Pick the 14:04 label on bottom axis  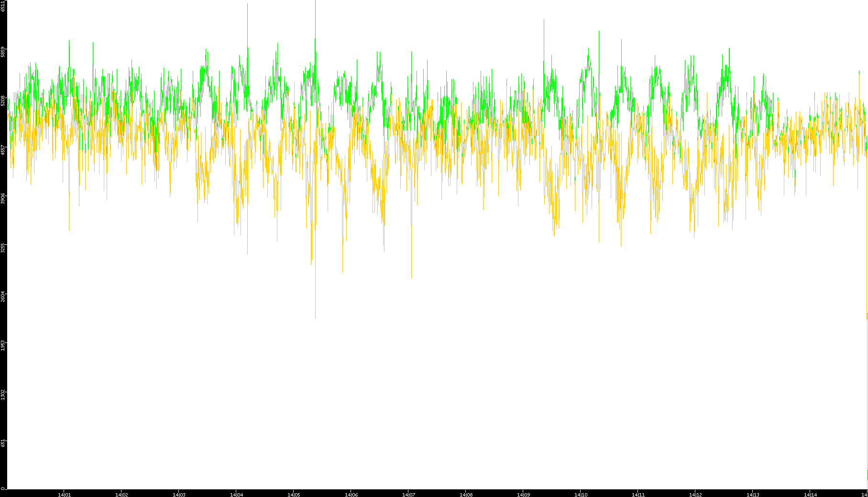pyautogui.click(x=236, y=495)
